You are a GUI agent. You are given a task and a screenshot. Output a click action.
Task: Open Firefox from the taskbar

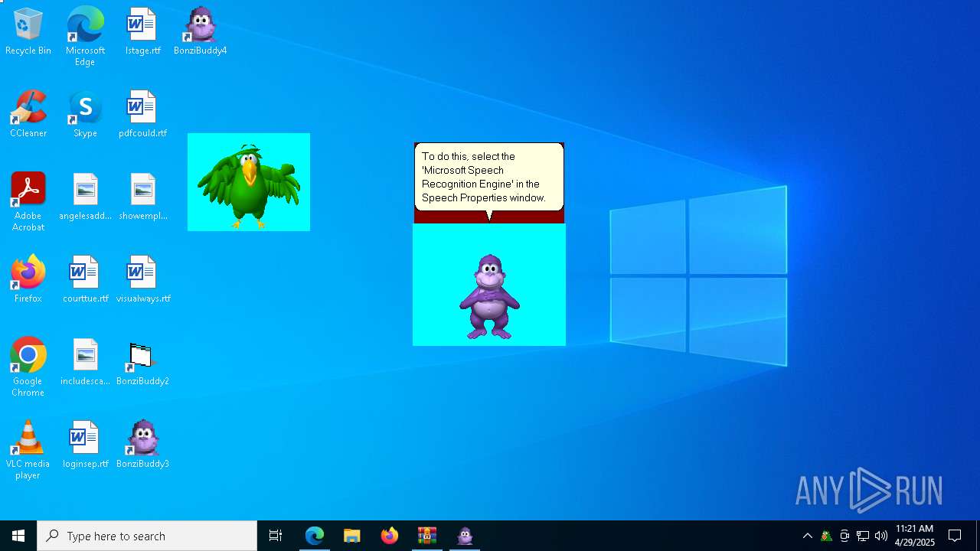[x=390, y=536]
